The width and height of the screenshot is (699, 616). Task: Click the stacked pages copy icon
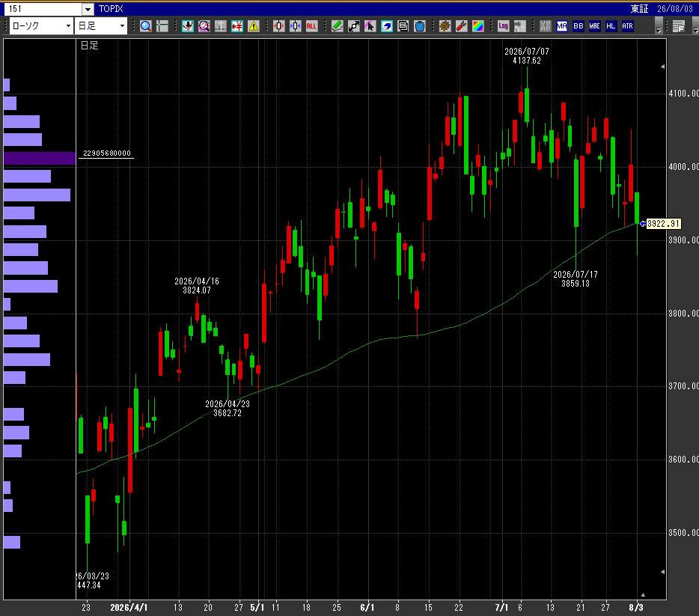(x=403, y=26)
